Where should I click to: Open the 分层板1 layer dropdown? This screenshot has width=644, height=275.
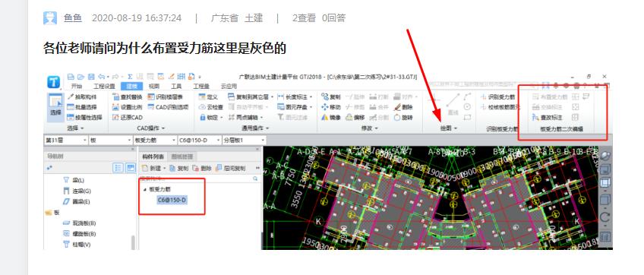244,141
